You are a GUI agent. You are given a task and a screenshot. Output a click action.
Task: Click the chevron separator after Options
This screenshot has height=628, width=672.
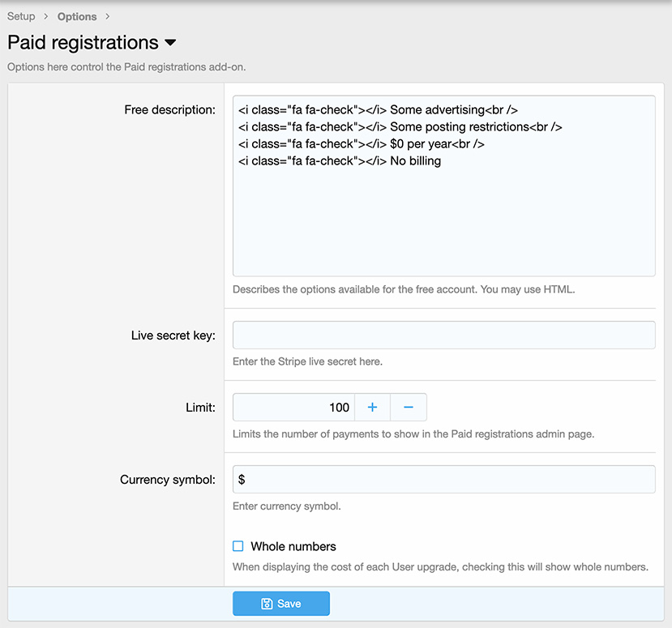coord(108,16)
